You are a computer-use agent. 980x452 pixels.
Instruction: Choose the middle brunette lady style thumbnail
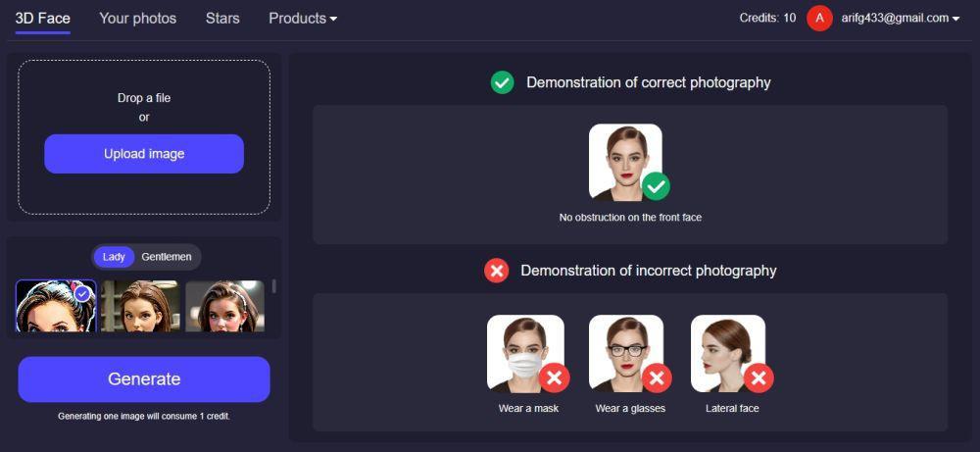[140, 306]
